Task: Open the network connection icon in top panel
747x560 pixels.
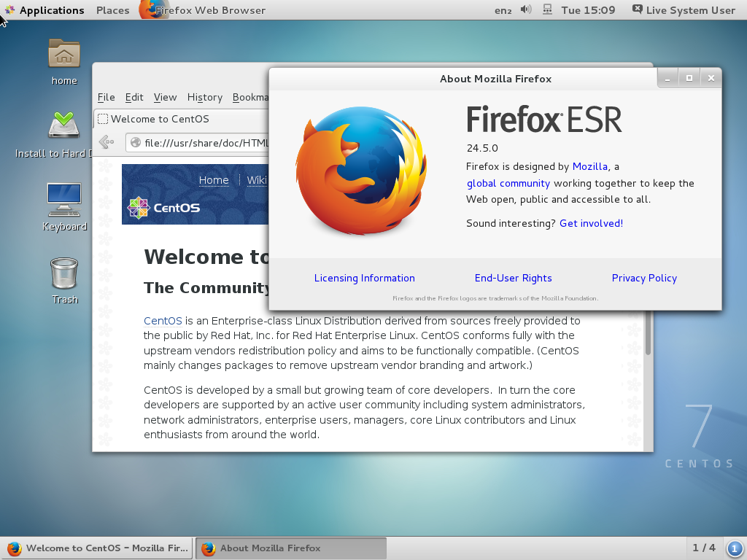Action: click(x=547, y=9)
